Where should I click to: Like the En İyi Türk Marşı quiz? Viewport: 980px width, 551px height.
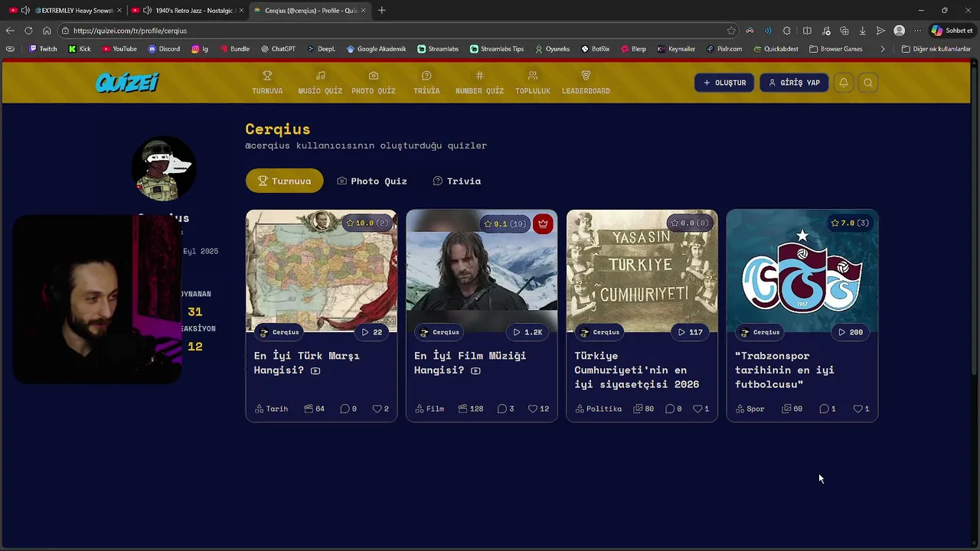click(377, 409)
